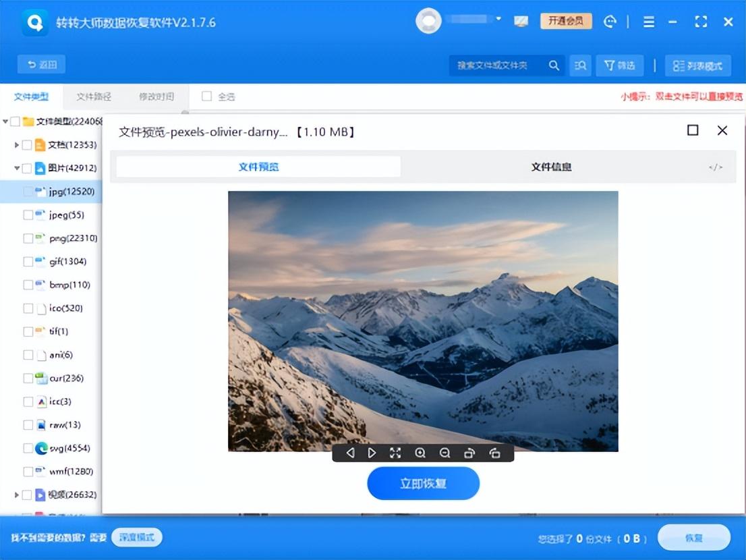The height and width of the screenshot is (560, 746).
Task: Check the jpg(12520) file type checkbox
Action: [28, 192]
